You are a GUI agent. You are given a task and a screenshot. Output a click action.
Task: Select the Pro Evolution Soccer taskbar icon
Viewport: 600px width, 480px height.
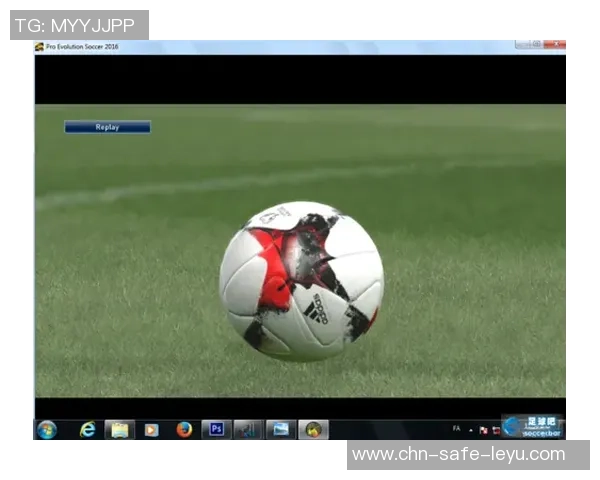click(313, 429)
